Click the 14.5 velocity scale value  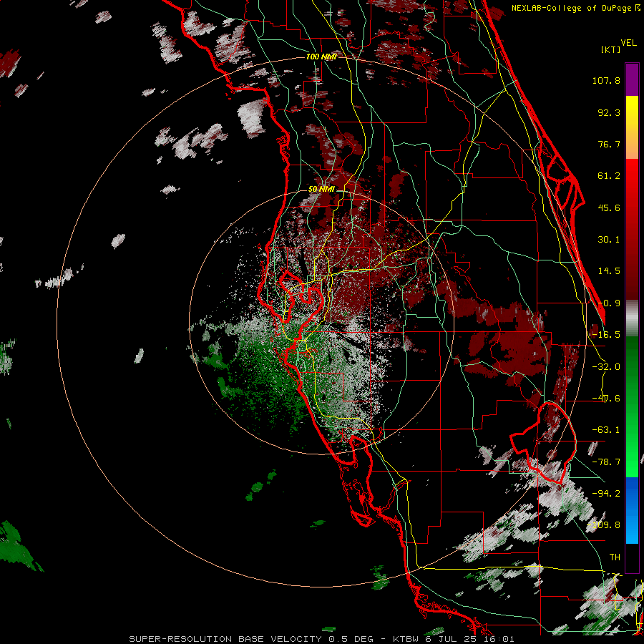pos(609,271)
